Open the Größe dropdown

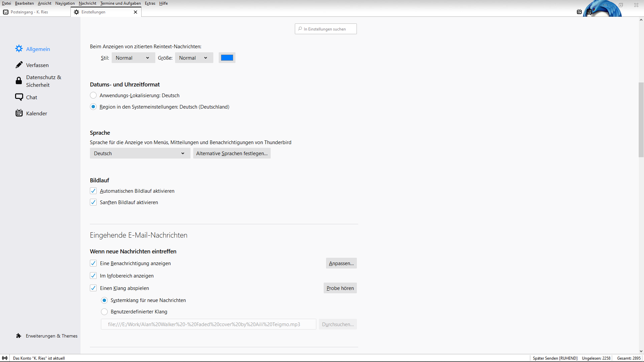pos(194,58)
